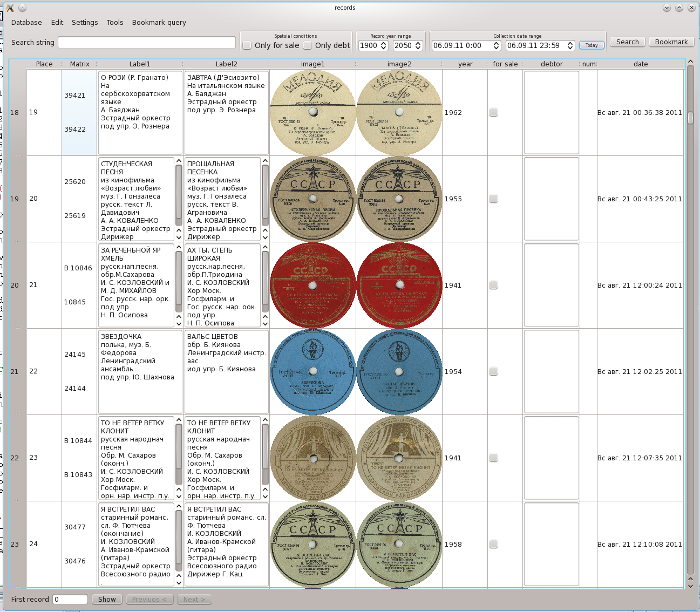Screen dimensions: 700x612
Task: Enable the Only for sale checkbox
Action: (x=247, y=45)
